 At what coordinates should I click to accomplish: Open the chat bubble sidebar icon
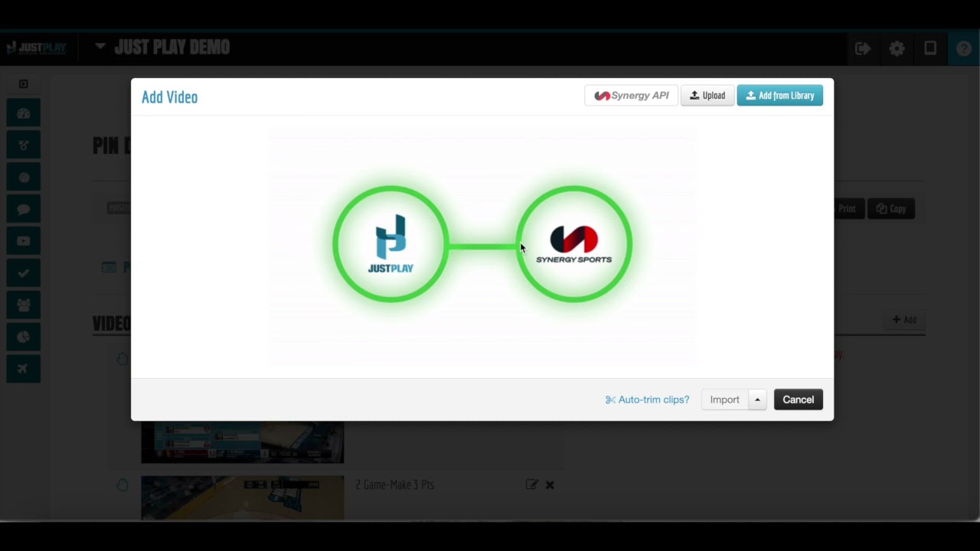pos(24,209)
